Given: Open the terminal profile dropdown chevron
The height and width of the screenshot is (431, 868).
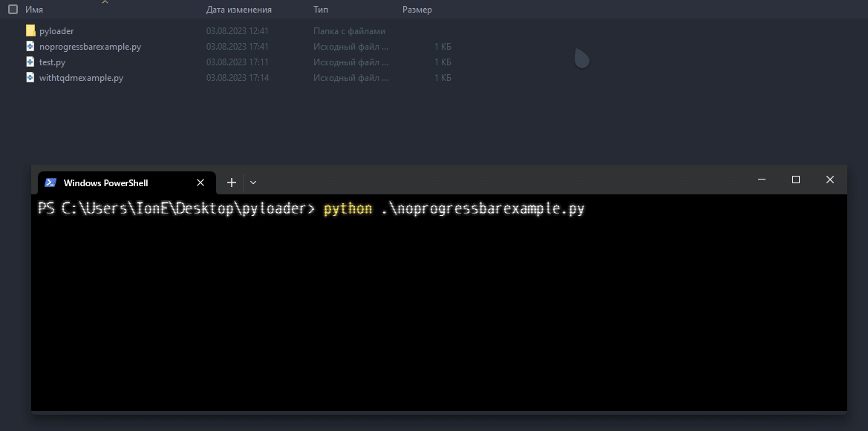Looking at the screenshot, I should pos(253,182).
